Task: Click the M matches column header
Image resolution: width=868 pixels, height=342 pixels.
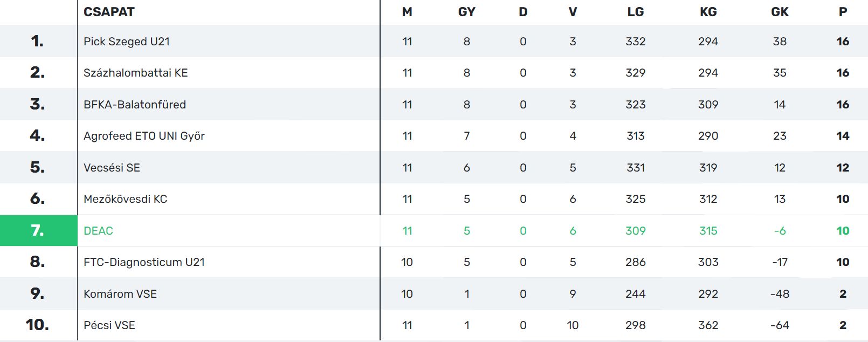Action: 407,12
